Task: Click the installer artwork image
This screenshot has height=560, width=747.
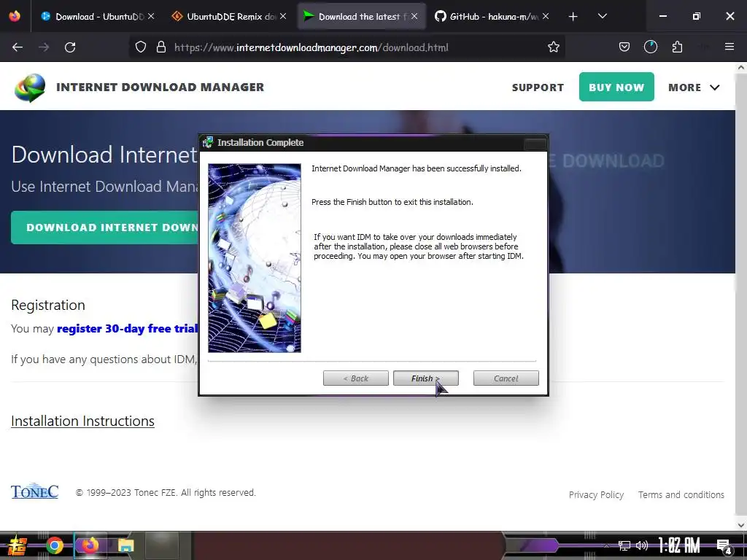Action: 255,258
